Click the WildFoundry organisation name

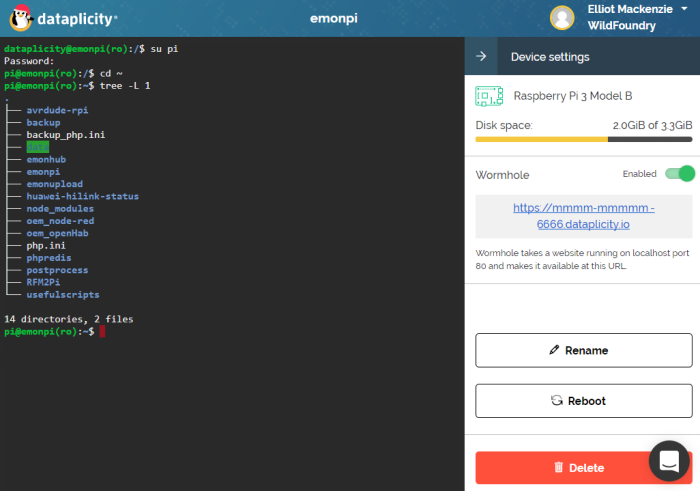621,25
